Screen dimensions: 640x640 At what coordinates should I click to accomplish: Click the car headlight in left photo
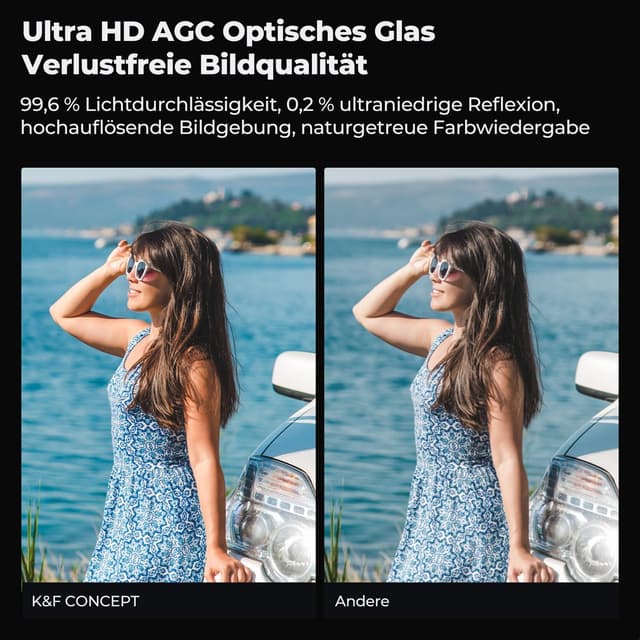pyautogui.click(x=271, y=518)
